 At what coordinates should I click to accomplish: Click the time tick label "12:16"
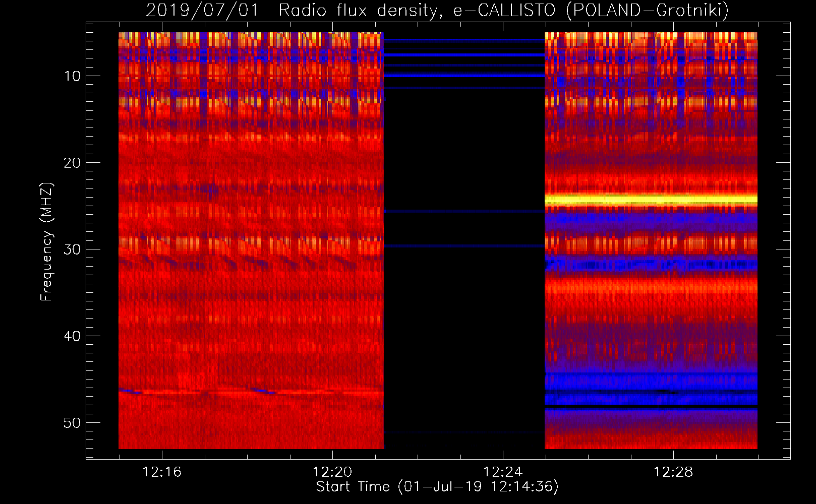pyautogui.click(x=162, y=472)
